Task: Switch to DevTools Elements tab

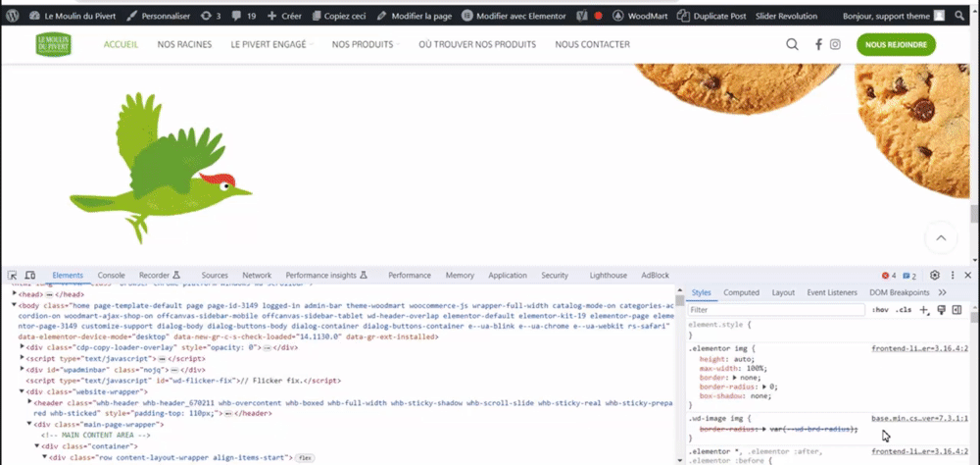Action: (x=68, y=276)
